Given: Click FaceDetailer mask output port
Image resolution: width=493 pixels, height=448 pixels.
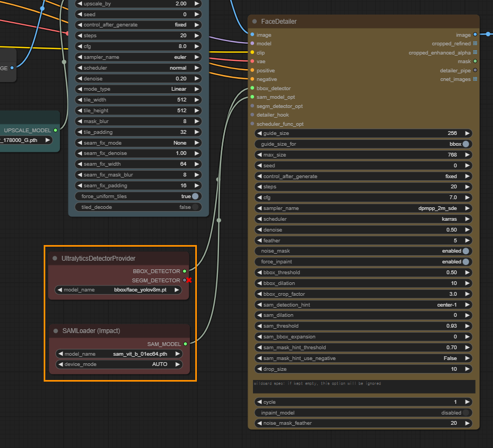Looking at the screenshot, I should tap(475, 62).
